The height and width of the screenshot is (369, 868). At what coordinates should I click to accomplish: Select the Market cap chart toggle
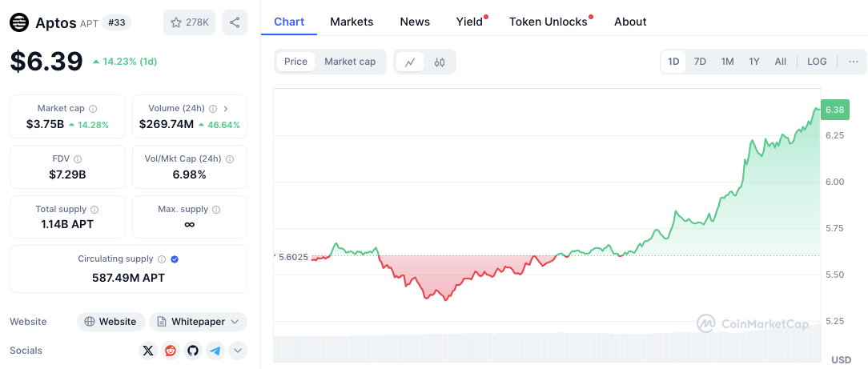[350, 62]
